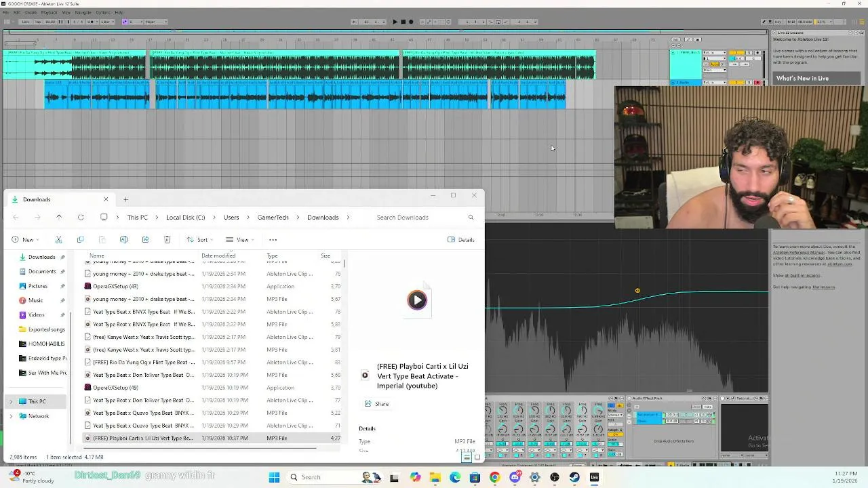
Task: Play the MP3 preview in the details pane
Action: [x=417, y=300]
